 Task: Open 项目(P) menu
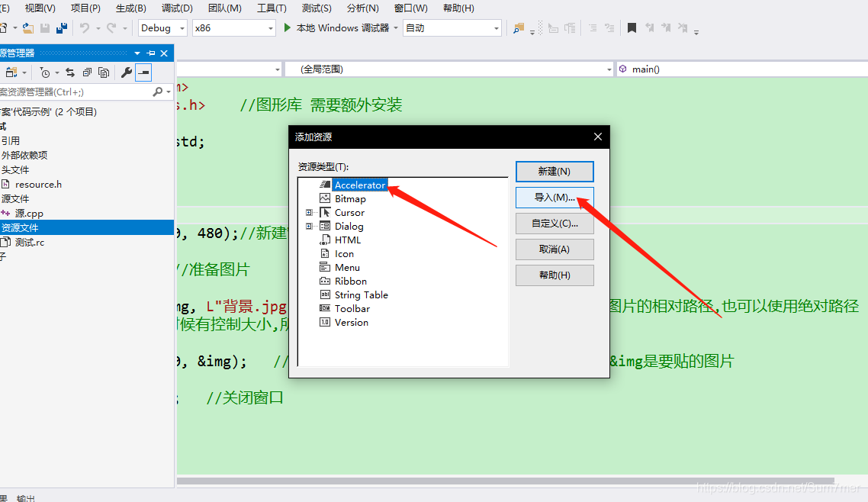[x=85, y=8]
